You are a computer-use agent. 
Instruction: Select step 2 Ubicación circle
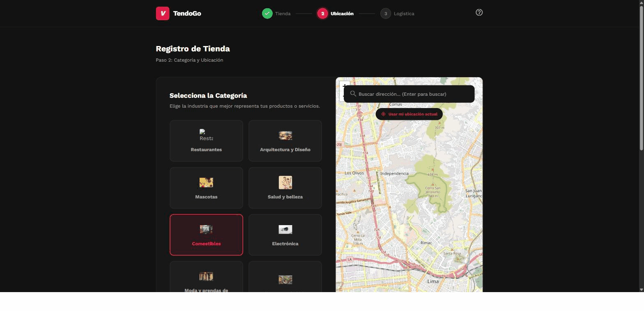(x=322, y=14)
